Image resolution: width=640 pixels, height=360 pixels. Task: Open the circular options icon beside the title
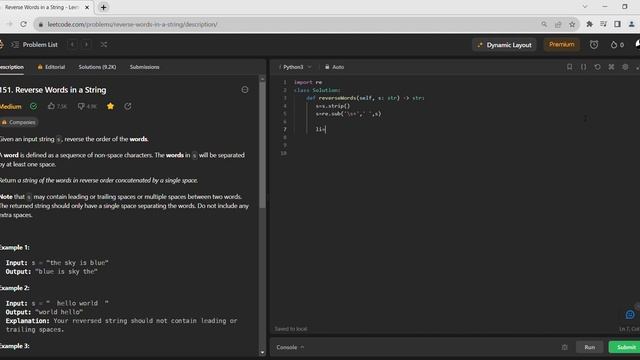[x=245, y=89]
